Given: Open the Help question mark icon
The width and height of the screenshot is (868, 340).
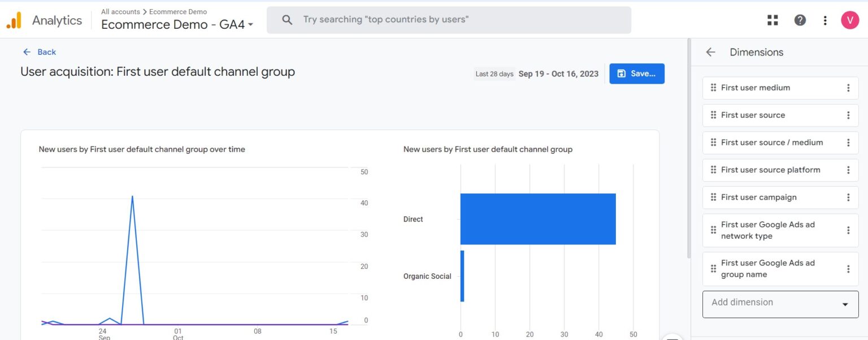Looking at the screenshot, I should point(800,20).
